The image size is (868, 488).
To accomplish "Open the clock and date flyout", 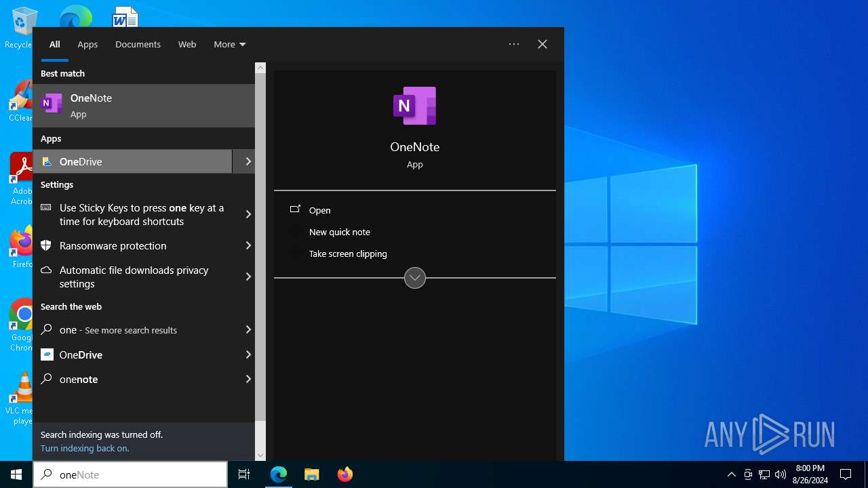I will (x=810, y=474).
